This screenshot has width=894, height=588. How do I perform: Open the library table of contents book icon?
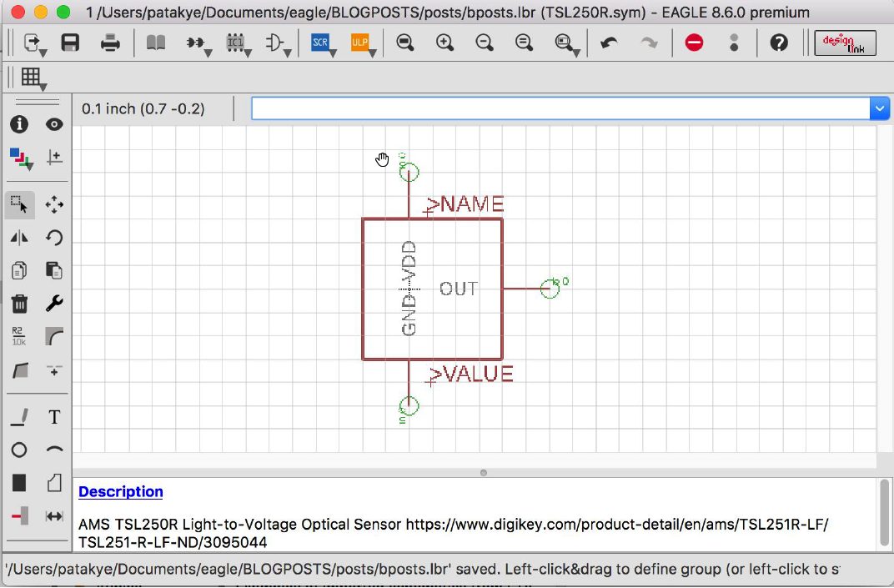(x=155, y=43)
